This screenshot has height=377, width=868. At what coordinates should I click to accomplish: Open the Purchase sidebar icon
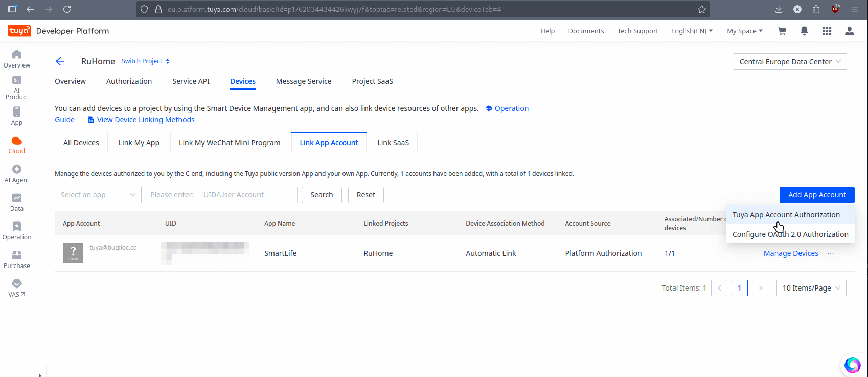[17, 259]
